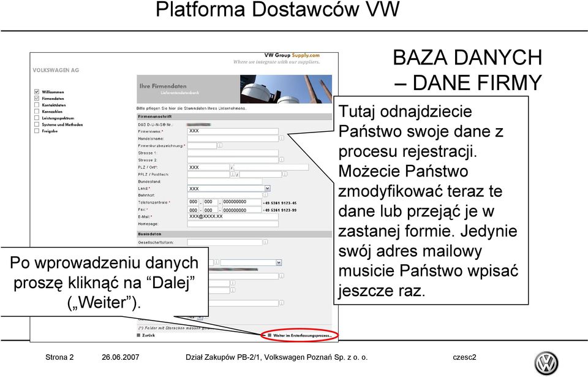
Task: Click info icon next to Gesellschaftsform
Action: [x=265, y=242]
